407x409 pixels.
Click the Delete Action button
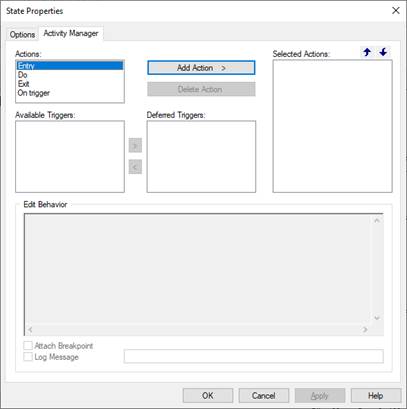click(201, 89)
